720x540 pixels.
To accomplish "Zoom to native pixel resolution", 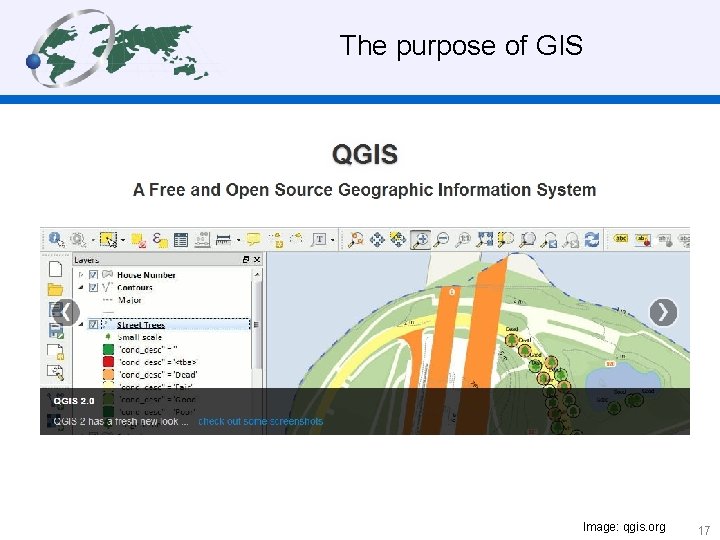I will (463, 240).
